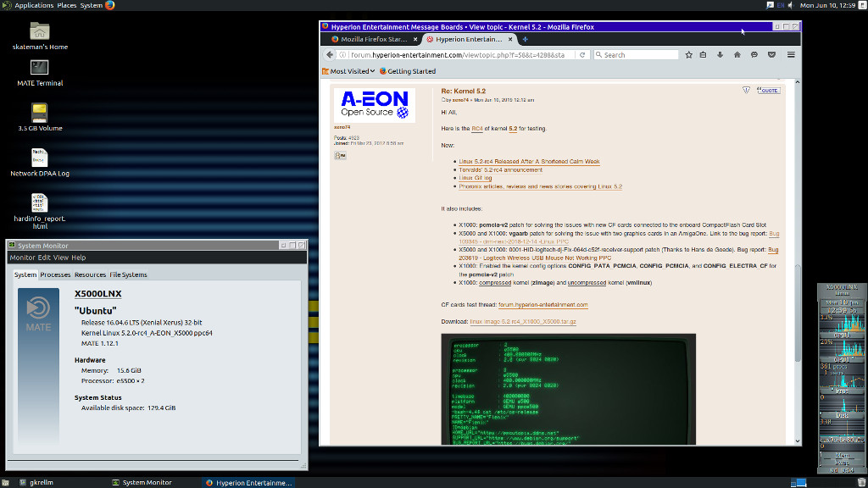The height and width of the screenshot is (488, 868).
Task: Click the network status icon in top panel
Action: [x=770, y=6]
